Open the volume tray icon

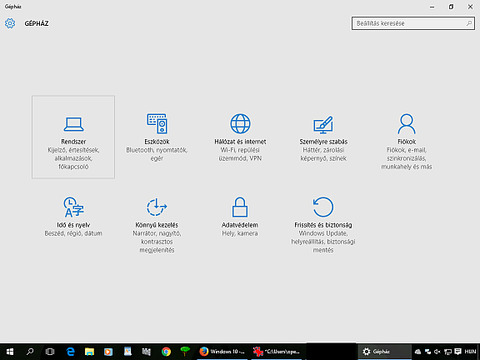(x=437, y=351)
